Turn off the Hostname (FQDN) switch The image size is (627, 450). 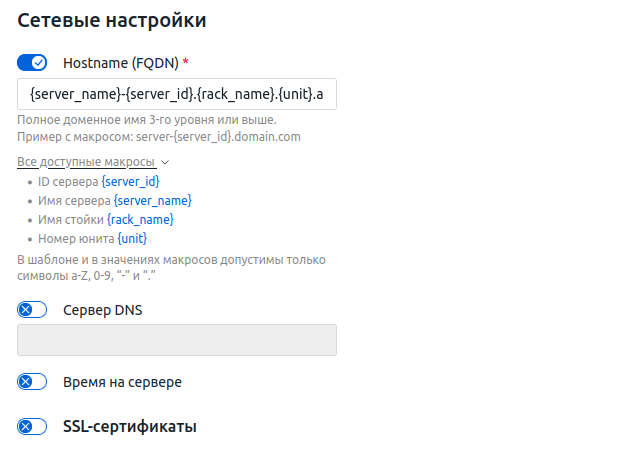(32, 63)
